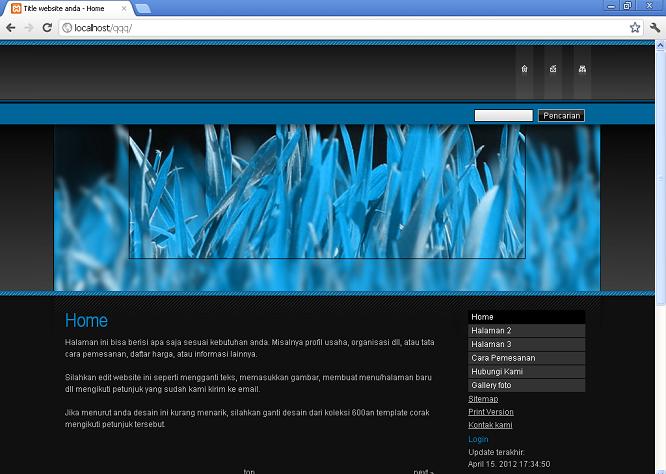This screenshot has width=666, height=474.
Task: Open the Halaman 3 menu item
Action: (x=526, y=344)
